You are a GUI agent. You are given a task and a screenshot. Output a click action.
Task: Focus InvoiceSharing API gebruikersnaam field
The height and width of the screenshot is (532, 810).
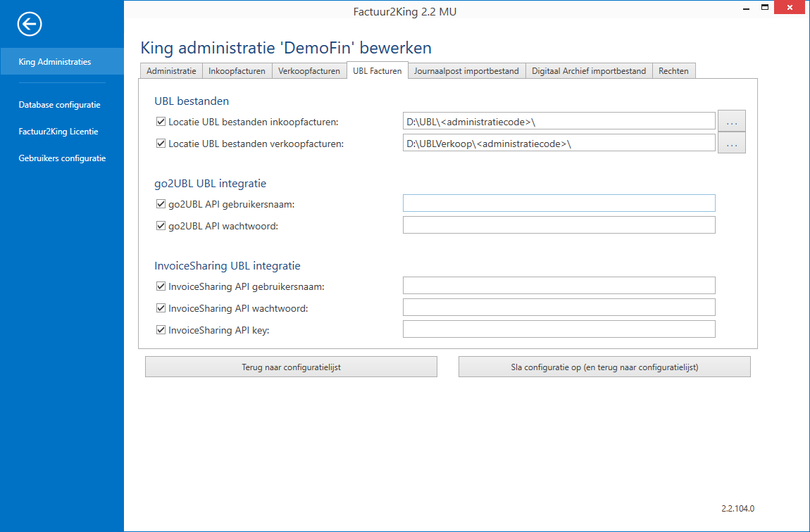tap(559, 285)
